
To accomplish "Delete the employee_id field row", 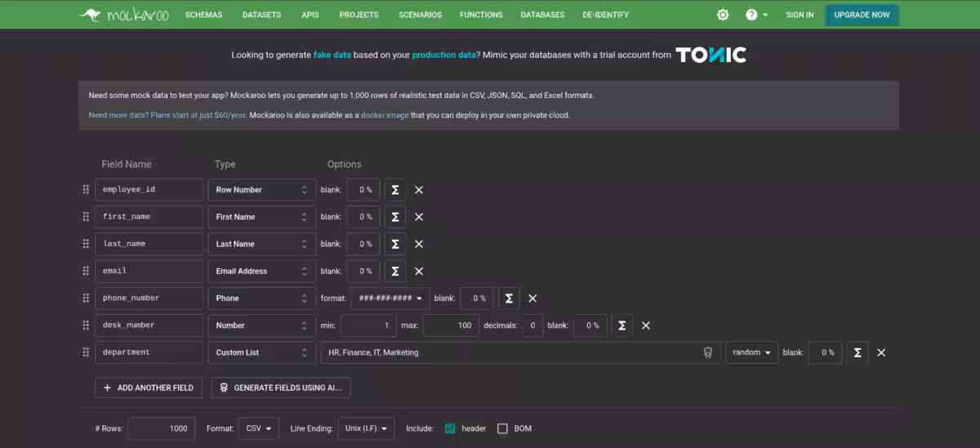I will (x=419, y=190).
